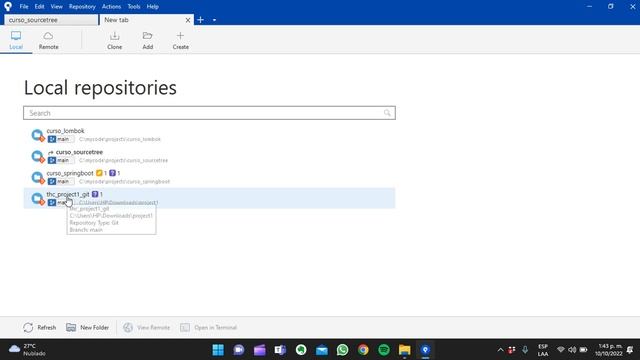Image resolution: width=640 pixels, height=360 pixels.
Task: Open Spotify from the taskbar
Action: click(x=384, y=350)
